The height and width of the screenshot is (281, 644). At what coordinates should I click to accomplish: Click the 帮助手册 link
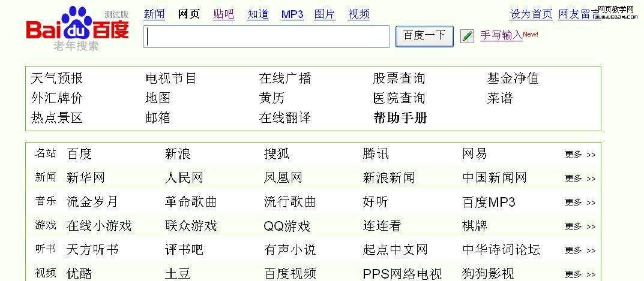[x=400, y=118]
